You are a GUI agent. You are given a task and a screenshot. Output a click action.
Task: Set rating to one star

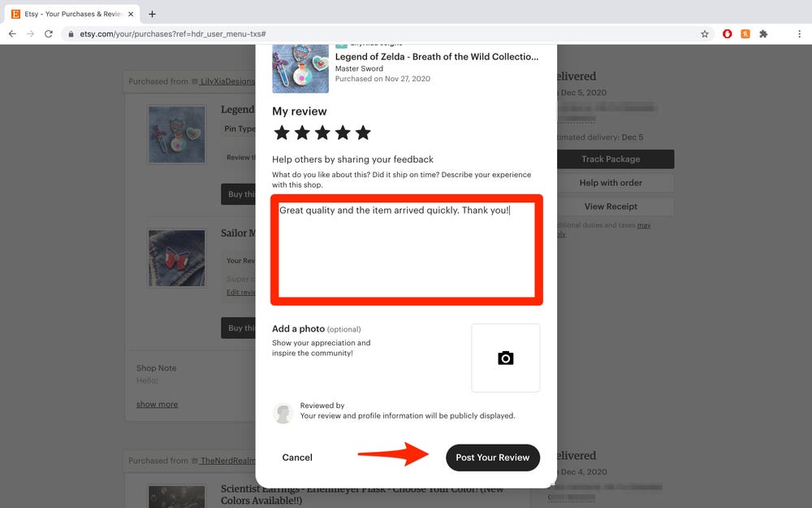282,132
